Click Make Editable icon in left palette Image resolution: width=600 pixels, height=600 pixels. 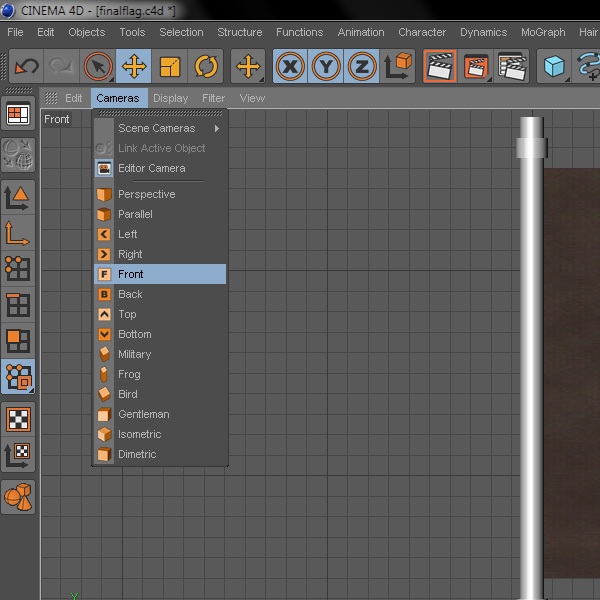(x=18, y=155)
